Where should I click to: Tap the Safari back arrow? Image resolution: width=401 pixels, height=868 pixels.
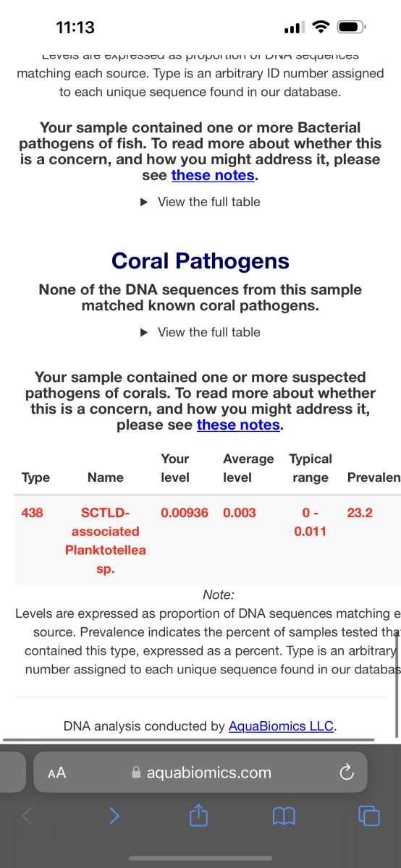(x=28, y=816)
